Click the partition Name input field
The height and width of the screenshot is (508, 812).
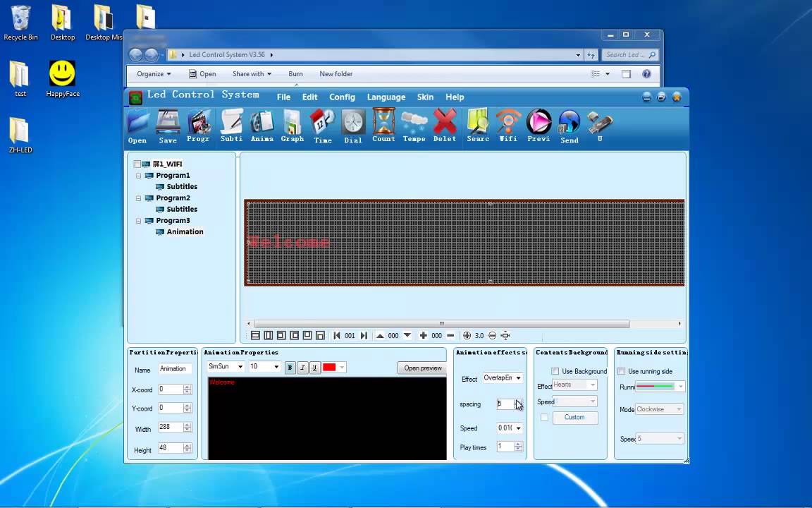coord(175,369)
